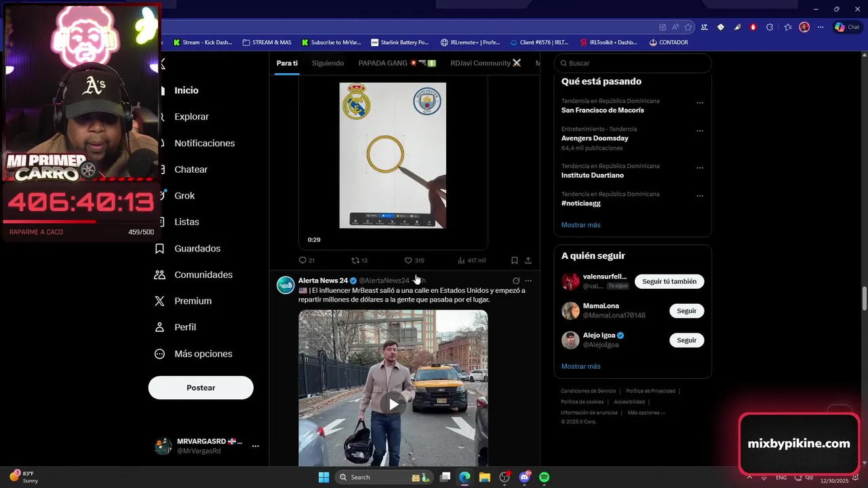Click the red hand blocker extension icon
The width and height of the screenshot is (868, 488).
pyautogui.click(x=753, y=27)
